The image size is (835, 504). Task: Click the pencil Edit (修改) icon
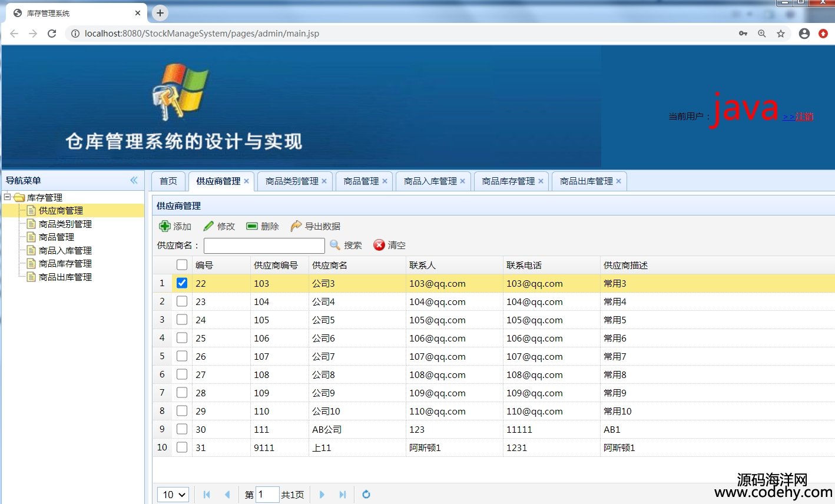click(x=208, y=226)
